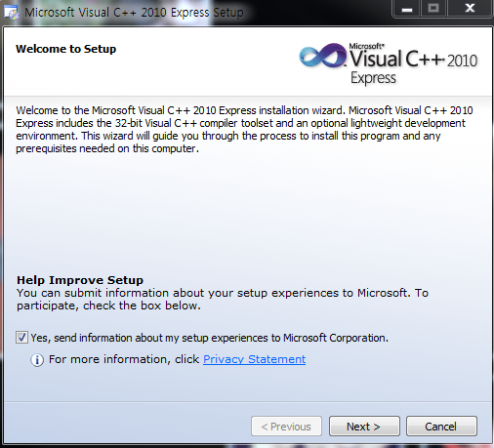
Task: Click the disabled < Previous button
Action: (286, 426)
